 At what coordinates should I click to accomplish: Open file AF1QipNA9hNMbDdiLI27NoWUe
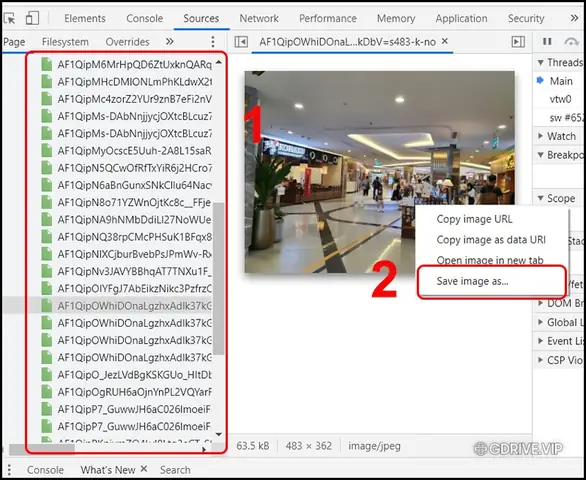click(135, 219)
